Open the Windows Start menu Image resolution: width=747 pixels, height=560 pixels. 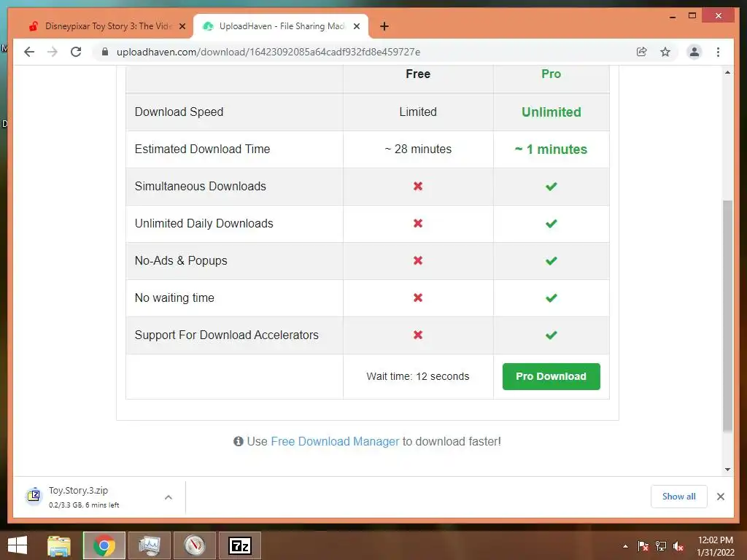point(18,545)
